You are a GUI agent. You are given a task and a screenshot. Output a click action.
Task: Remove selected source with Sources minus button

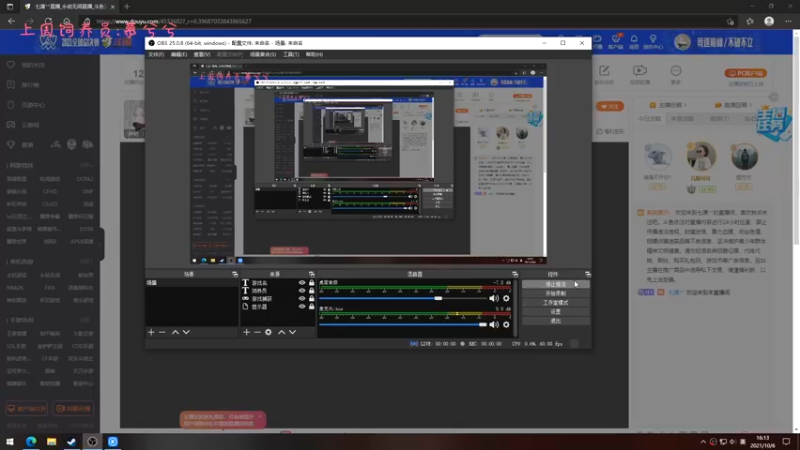[x=257, y=332]
